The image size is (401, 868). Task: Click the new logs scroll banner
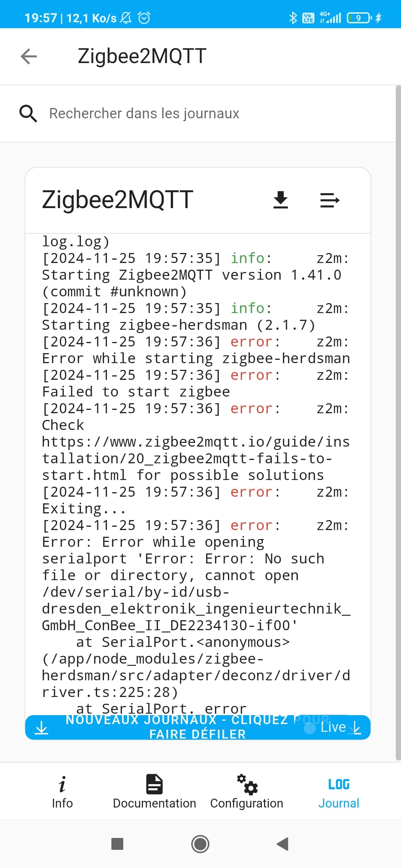(x=198, y=727)
